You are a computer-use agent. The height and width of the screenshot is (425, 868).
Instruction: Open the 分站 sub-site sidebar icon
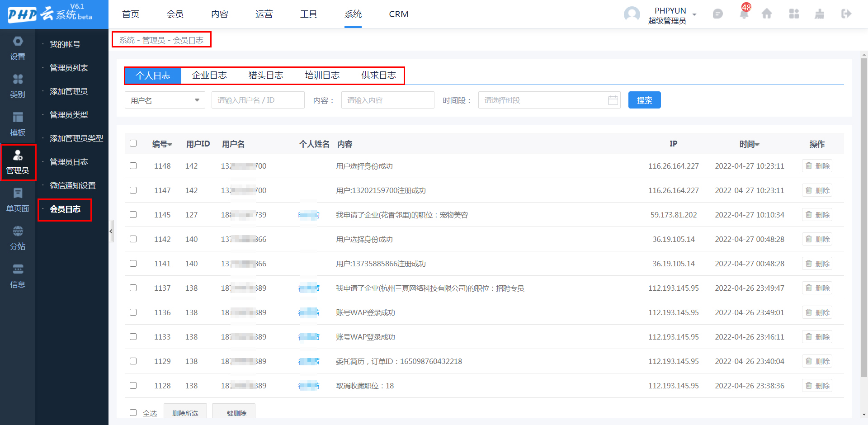pos(18,238)
